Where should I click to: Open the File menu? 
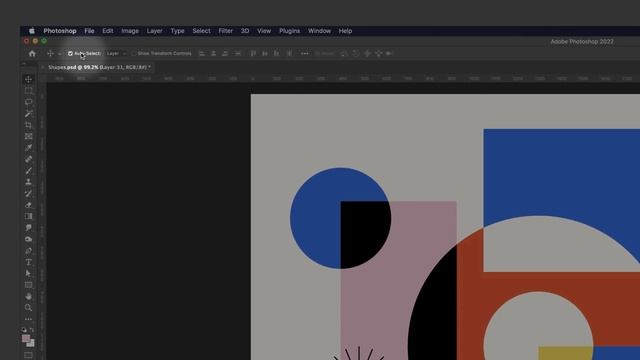click(89, 31)
